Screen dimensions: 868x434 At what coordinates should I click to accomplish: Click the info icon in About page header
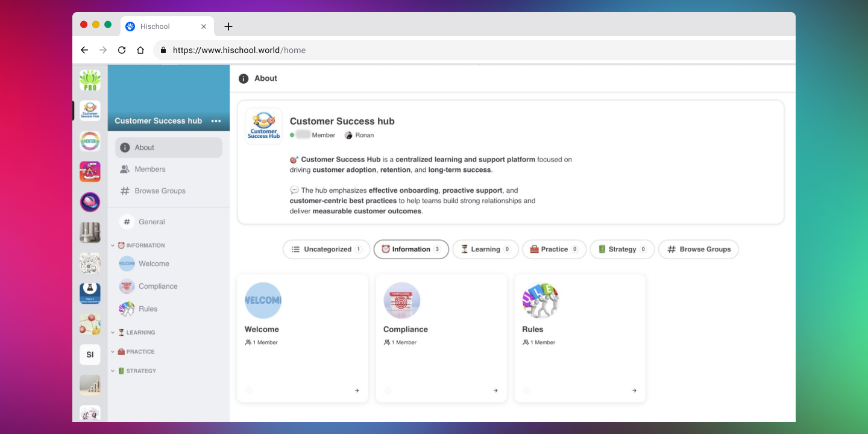pos(244,78)
